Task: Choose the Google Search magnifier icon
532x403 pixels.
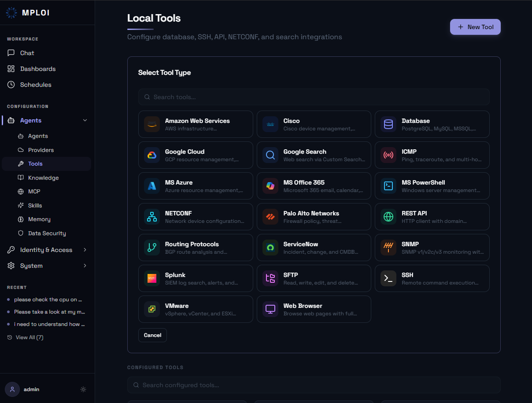Action: (x=270, y=155)
